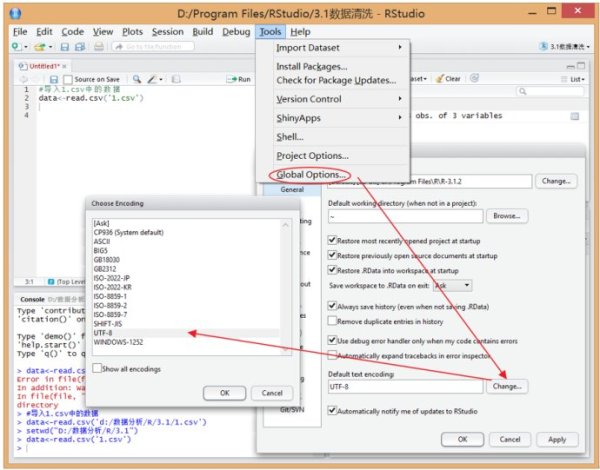Open data viewer grid icon for data row
Screen dimensions: 600x470
click(575, 116)
